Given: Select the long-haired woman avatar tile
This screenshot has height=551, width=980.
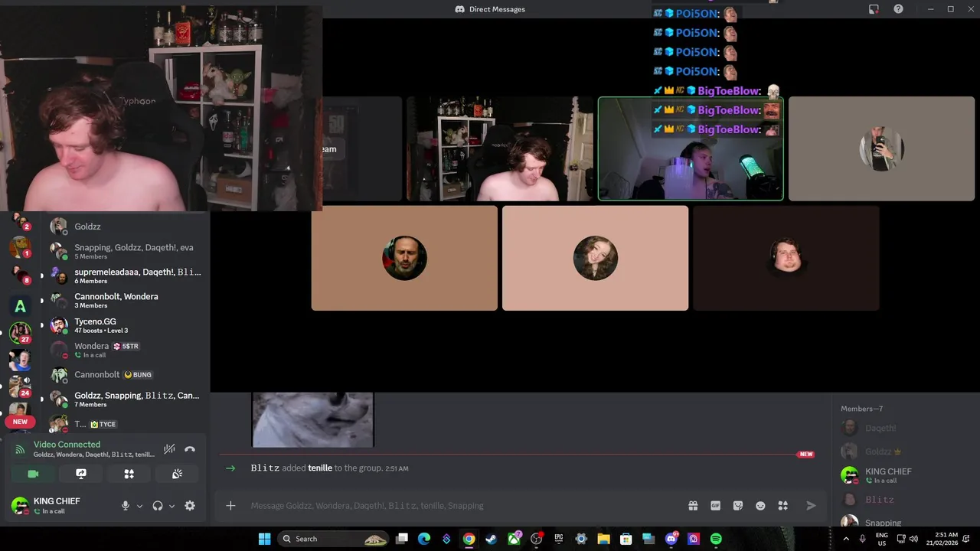Looking at the screenshot, I should pyautogui.click(x=595, y=258).
